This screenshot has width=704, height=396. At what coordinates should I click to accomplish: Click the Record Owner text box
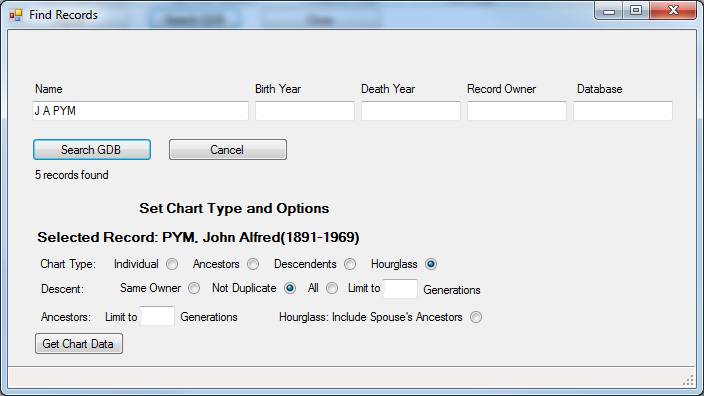(x=517, y=111)
